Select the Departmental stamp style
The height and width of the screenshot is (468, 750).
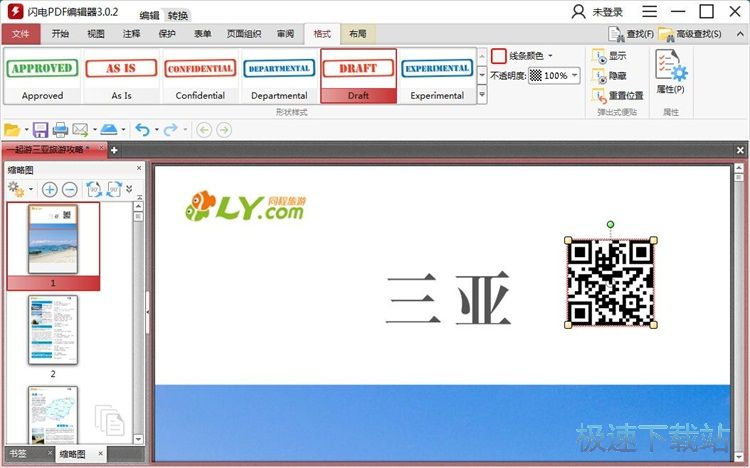click(279, 76)
